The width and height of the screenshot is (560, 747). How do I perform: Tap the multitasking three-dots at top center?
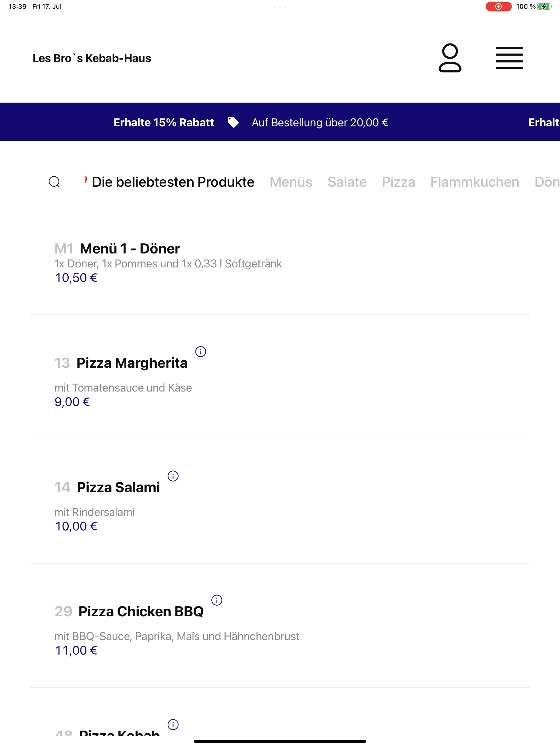[x=280, y=6]
